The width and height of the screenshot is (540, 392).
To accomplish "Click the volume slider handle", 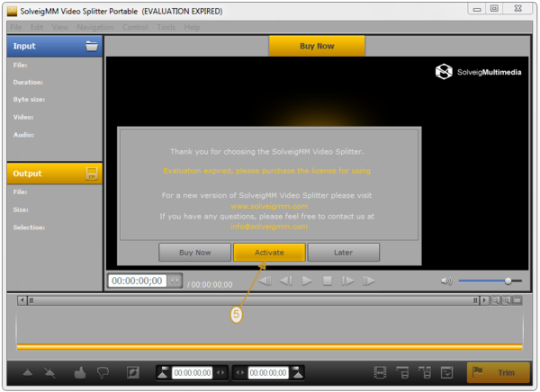I will pyautogui.click(x=508, y=281).
